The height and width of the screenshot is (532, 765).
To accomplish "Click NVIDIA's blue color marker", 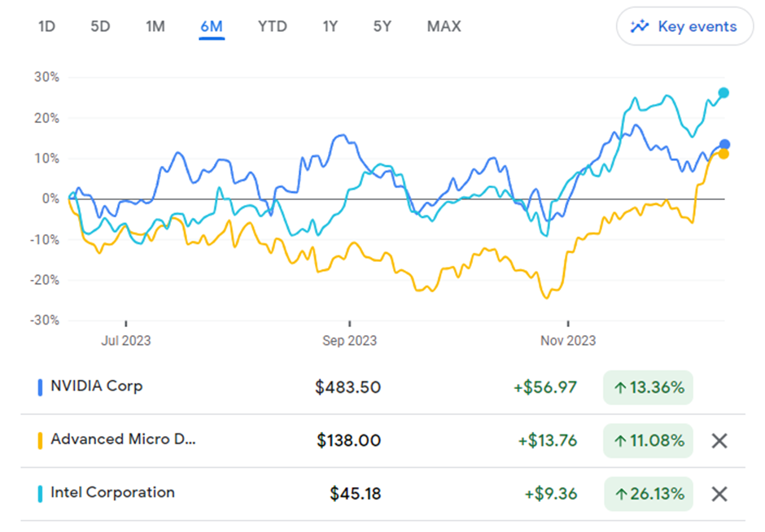I will coord(41,387).
